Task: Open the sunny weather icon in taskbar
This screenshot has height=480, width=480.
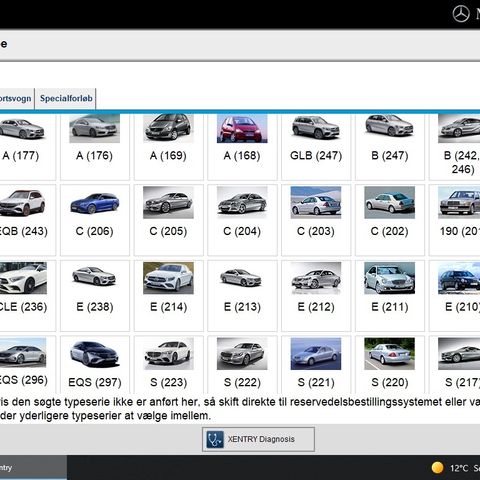Action: coord(437,468)
